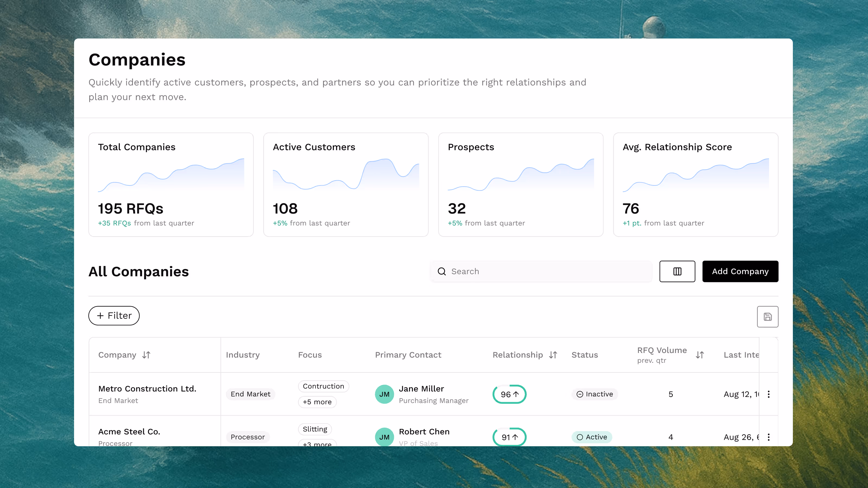Viewport: 868px width, 488px height.
Task: Click the search magnifier icon
Action: pos(441,271)
